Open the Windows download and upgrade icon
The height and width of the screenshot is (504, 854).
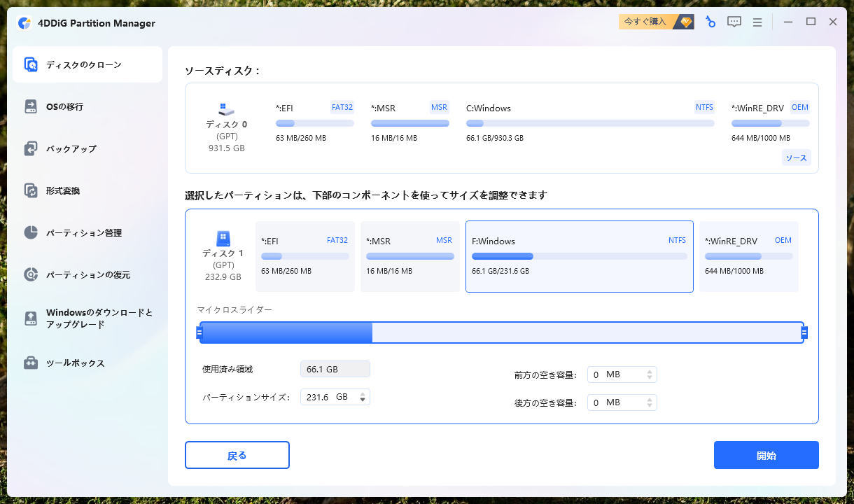point(31,318)
